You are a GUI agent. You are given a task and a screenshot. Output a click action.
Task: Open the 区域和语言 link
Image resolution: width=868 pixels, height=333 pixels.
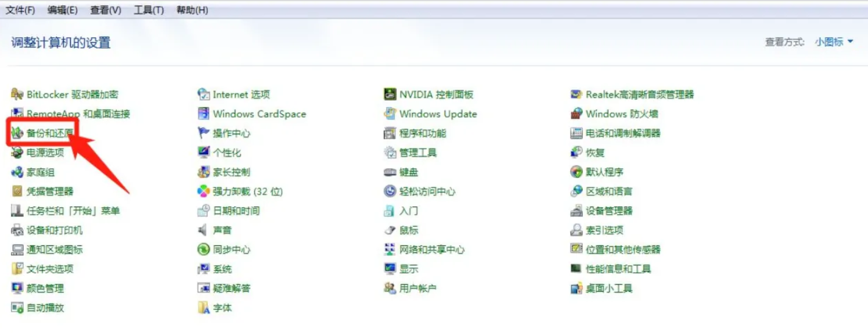click(x=609, y=191)
